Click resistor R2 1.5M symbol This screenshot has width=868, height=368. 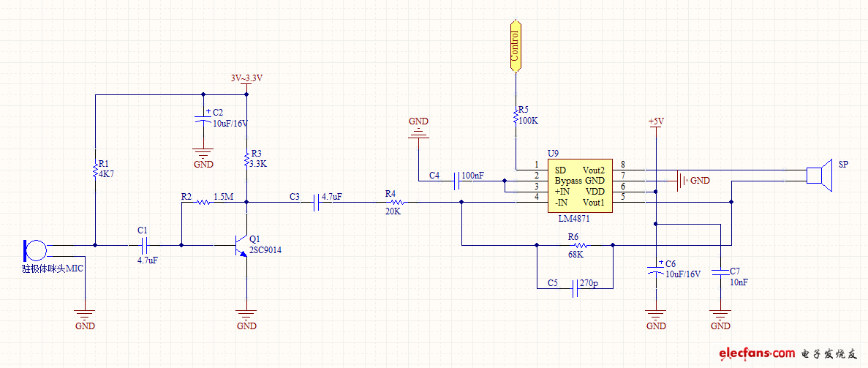[203, 203]
